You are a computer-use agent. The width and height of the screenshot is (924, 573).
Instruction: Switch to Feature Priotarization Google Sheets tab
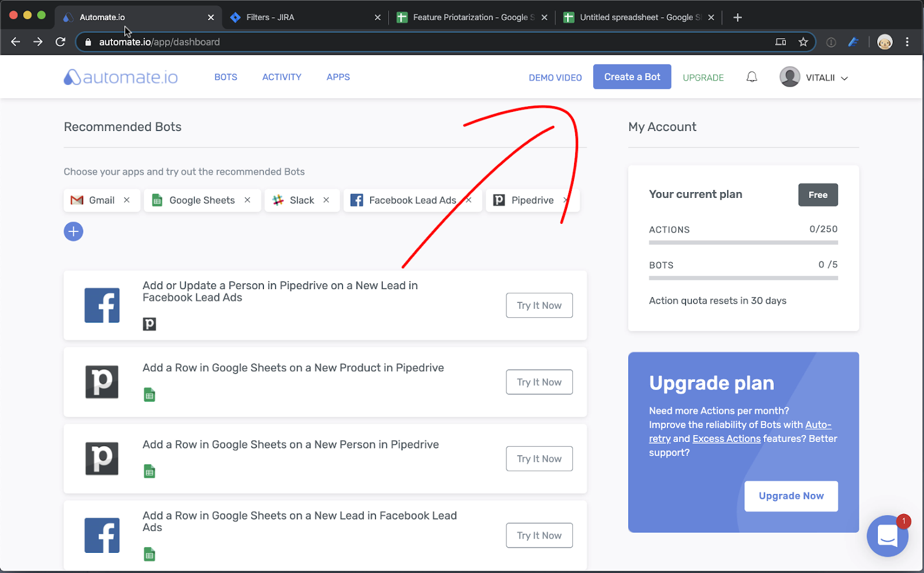click(x=472, y=17)
